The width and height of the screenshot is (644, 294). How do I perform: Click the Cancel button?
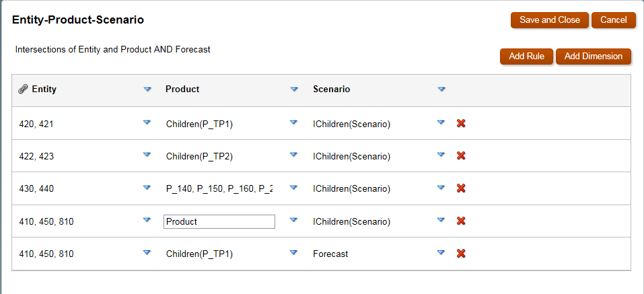tap(614, 20)
